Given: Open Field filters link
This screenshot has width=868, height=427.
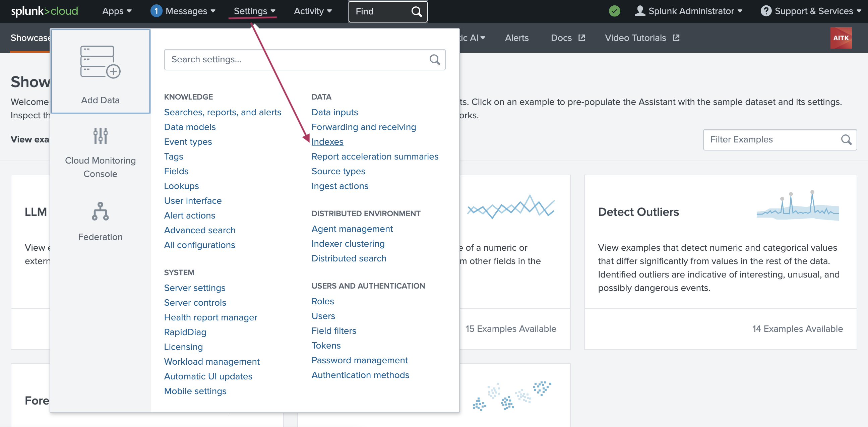Looking at the screenshot, I should point(333,331).
